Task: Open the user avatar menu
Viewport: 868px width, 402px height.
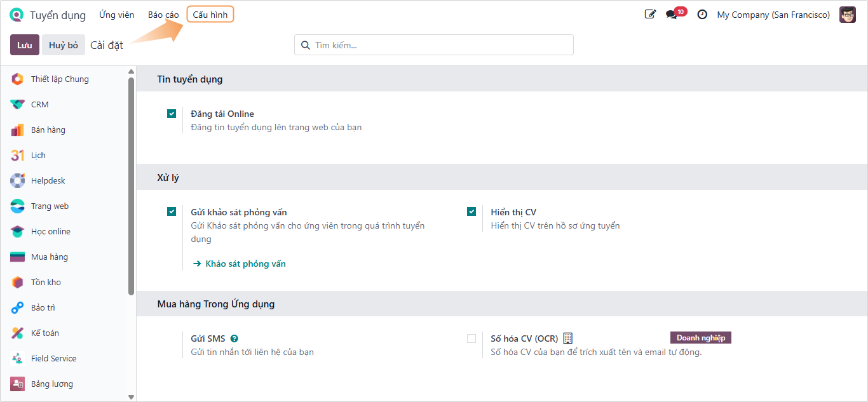Action: tap(848, 15)
